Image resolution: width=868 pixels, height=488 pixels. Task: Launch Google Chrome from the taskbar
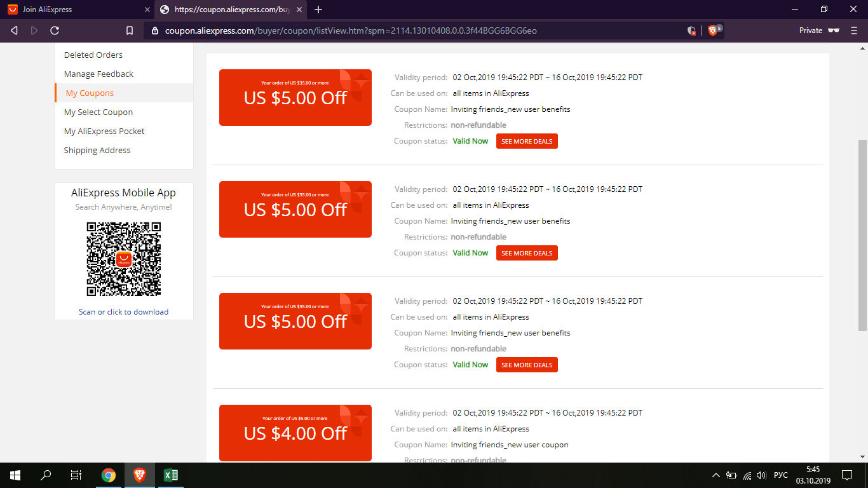[x=109, y=475]
